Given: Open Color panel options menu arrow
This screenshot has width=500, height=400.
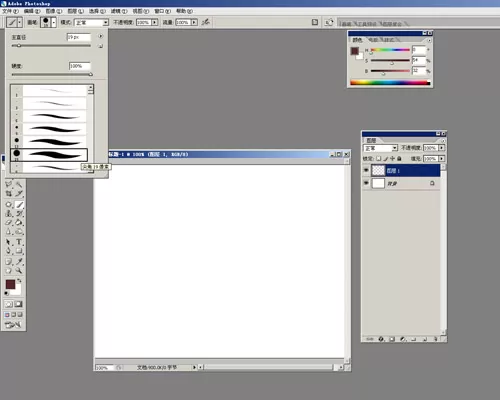Looking at the screenshot, I should click(x=429, y=40).
